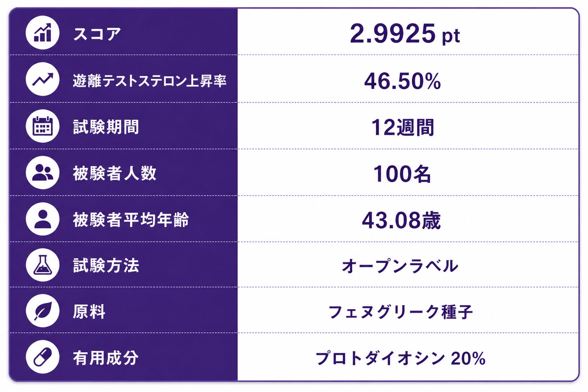Click the 2.9925 pt score value
This screenshot has width=588, height=392.
405,34
